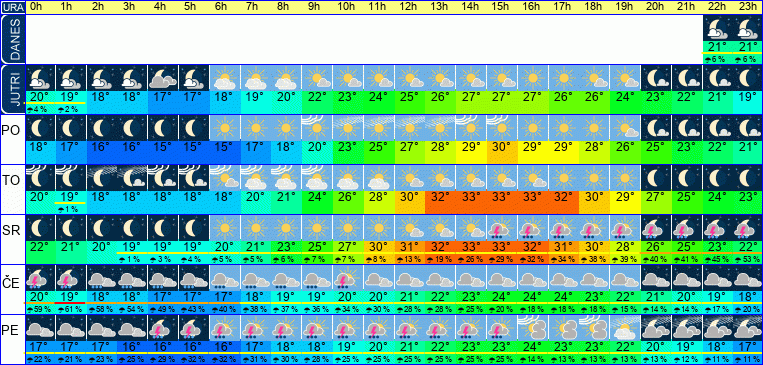
Task: Click the 30° temperature for PO 15h
Action: 501,146
